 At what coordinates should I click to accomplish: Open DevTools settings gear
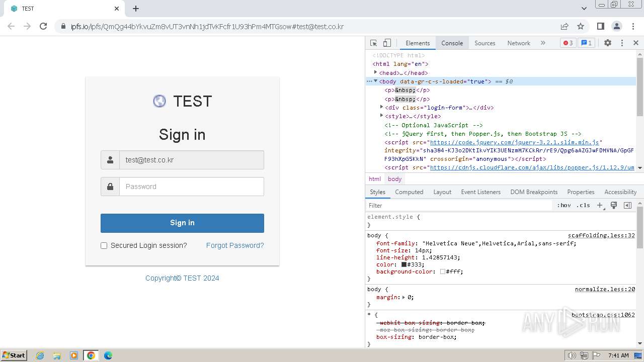coord(608,43)
